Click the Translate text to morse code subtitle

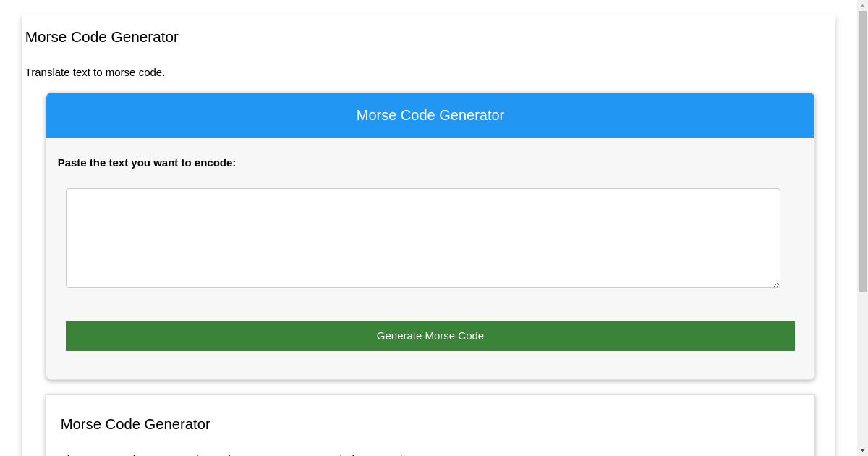point(95,72)
